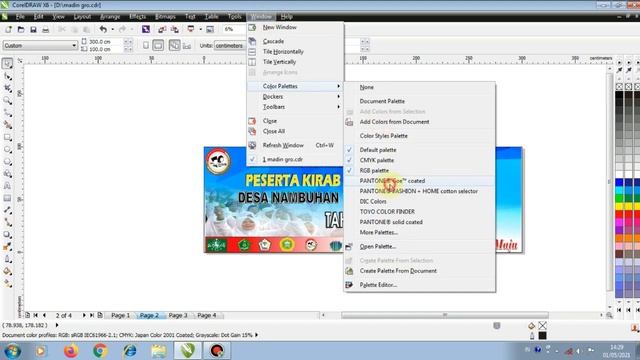Screen dimensions: 640x360
Task: Select the Polygon tool in toolbox
Action: coord(7,162)
